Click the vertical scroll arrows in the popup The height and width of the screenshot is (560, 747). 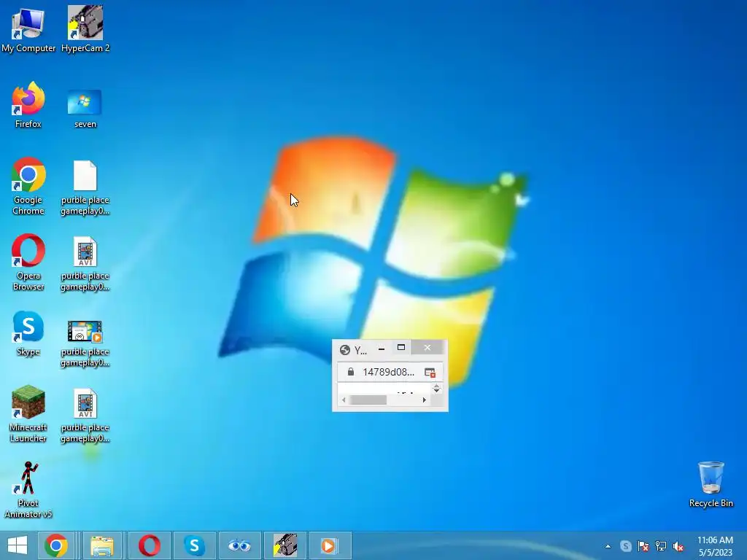(436, 389)
